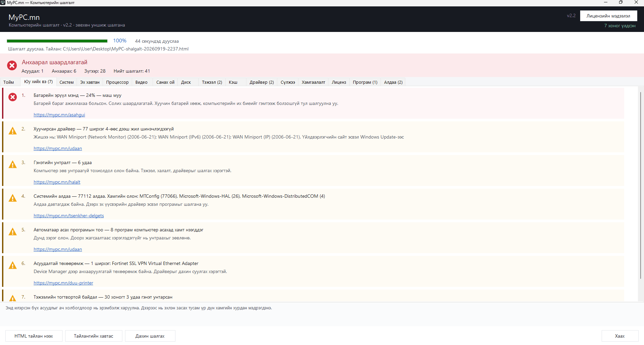
Task: Switch to the Систем tab
Action: coord(67,82)
